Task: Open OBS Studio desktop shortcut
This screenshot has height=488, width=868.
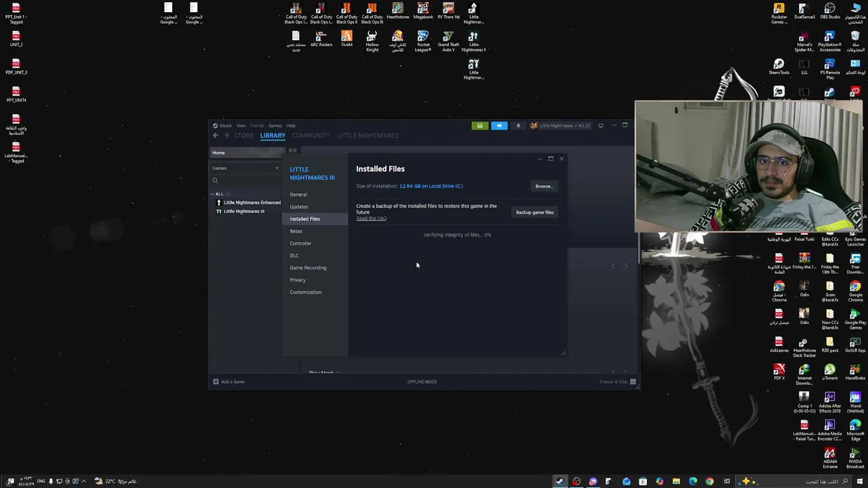Action: 829,12
